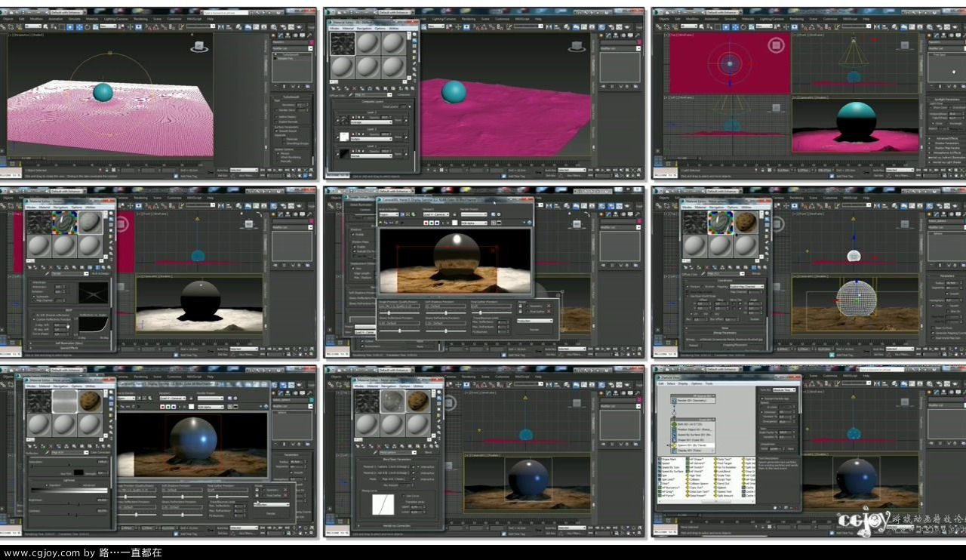Screen dimensions: 966x560
Task: Click ViewCube in pink wireframe perspective viewport
Action: point(199,47)
